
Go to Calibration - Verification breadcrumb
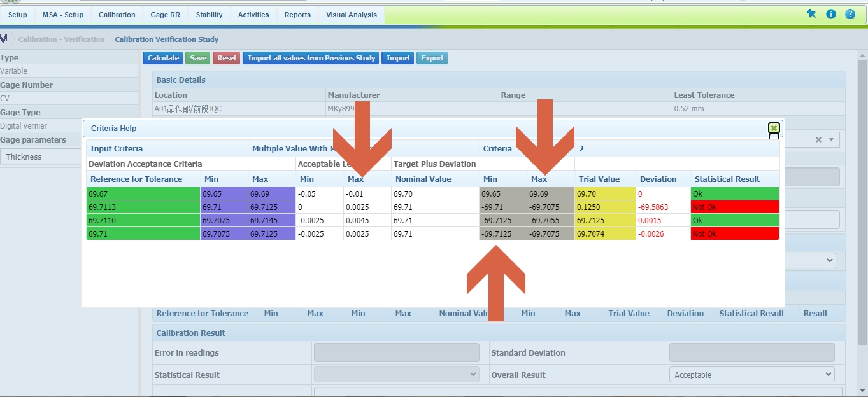(x=61, y=39)
